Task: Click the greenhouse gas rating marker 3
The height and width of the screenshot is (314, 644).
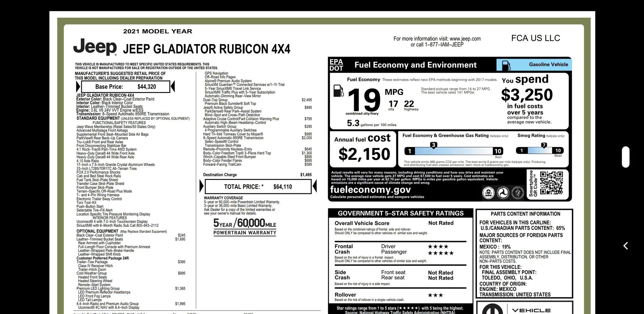Action: 433,145
